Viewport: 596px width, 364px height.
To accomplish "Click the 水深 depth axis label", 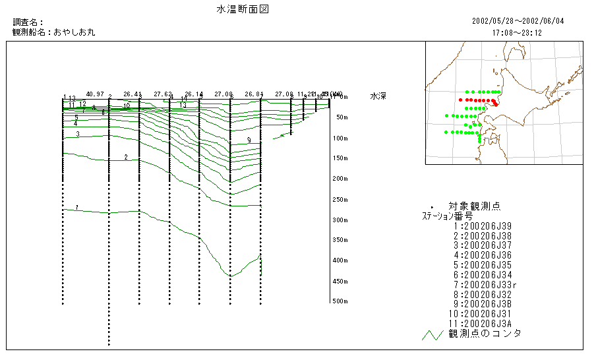I will [x=378, y=96].
